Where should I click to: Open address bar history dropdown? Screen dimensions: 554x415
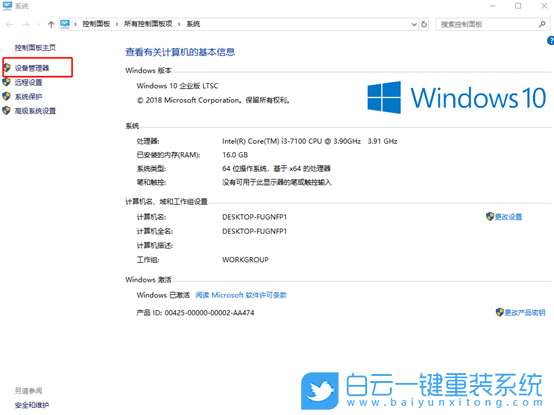tap(414, 24)
